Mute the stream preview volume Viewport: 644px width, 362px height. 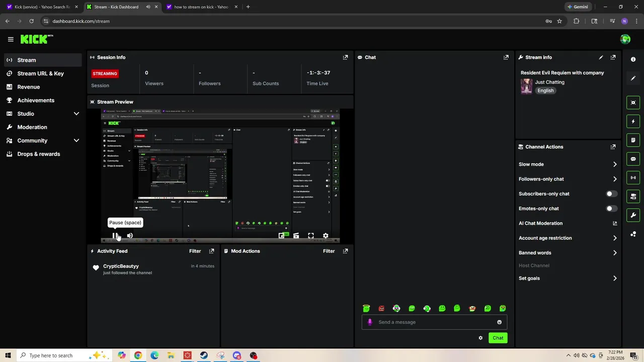(130, 235)
